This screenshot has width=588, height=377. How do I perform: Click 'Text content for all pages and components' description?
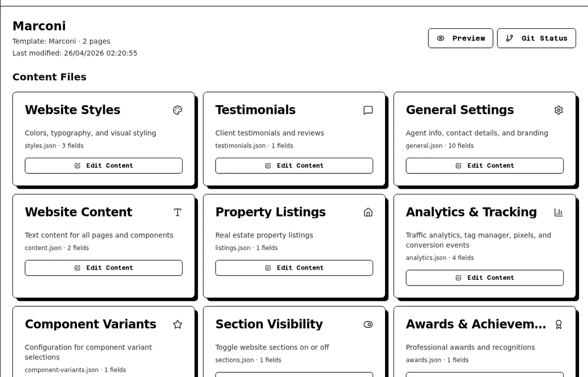tap(99, 235)
